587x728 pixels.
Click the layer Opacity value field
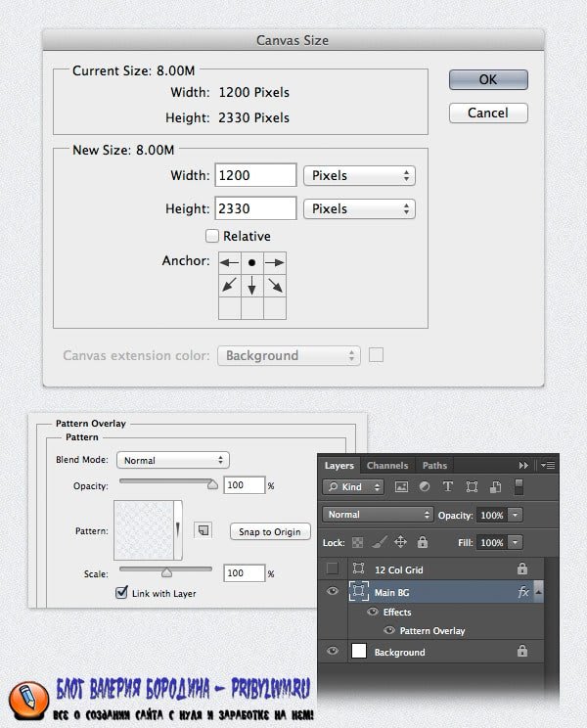pos(492,515)
